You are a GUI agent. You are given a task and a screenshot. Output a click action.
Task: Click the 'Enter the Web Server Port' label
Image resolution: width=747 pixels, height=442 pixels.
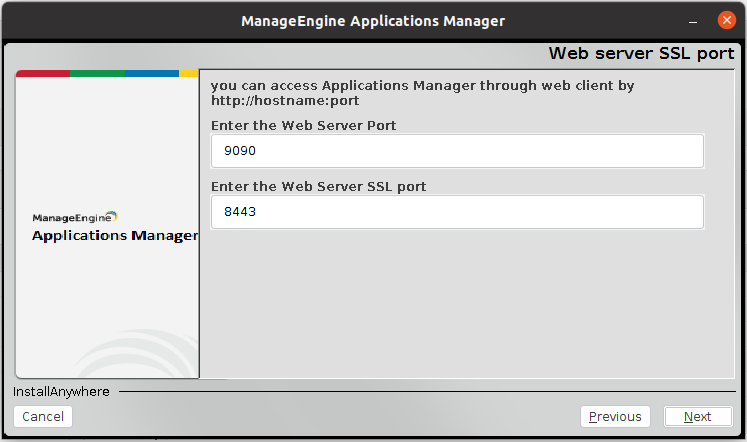[304, 125]
